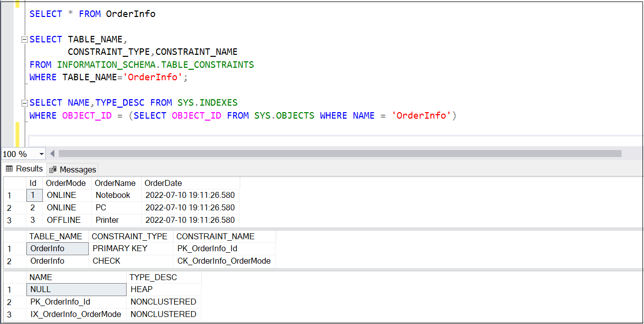This screenshot has width=644, height=324.
Task: Select the TYPE_DESC column header
Action: 145,277
